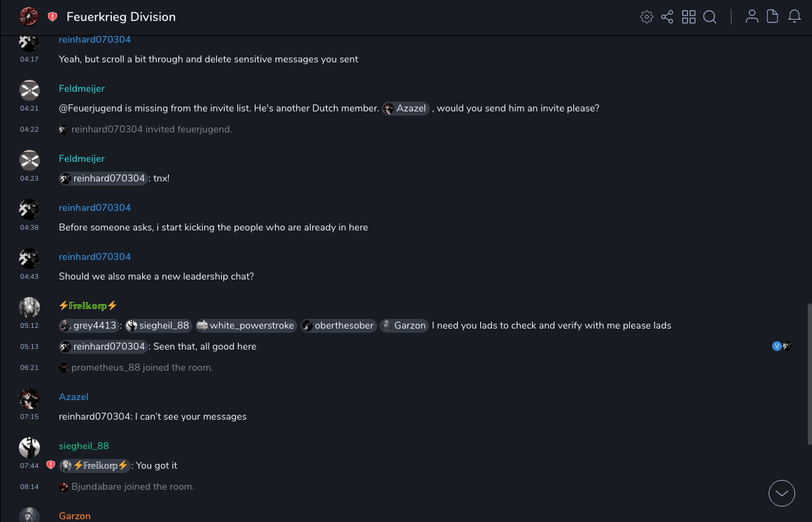
Task: Click the red warning shield at 07:44
Action: coord(50,465)
